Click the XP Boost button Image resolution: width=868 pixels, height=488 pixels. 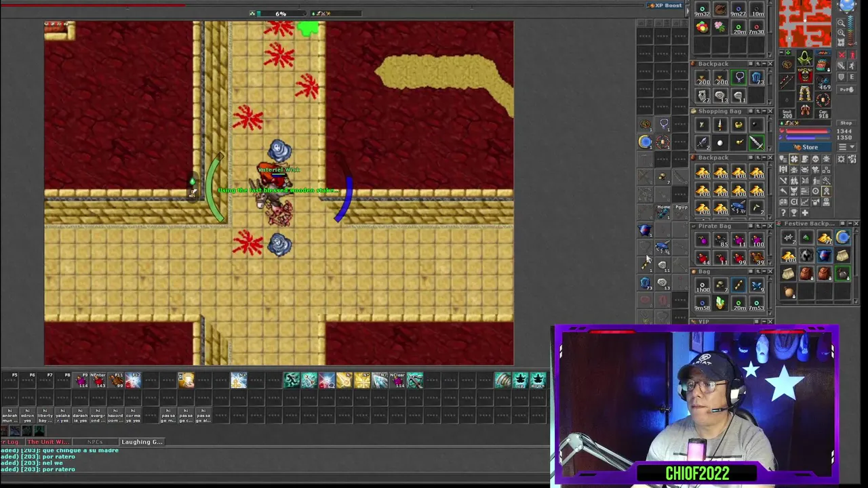(665, 5)
